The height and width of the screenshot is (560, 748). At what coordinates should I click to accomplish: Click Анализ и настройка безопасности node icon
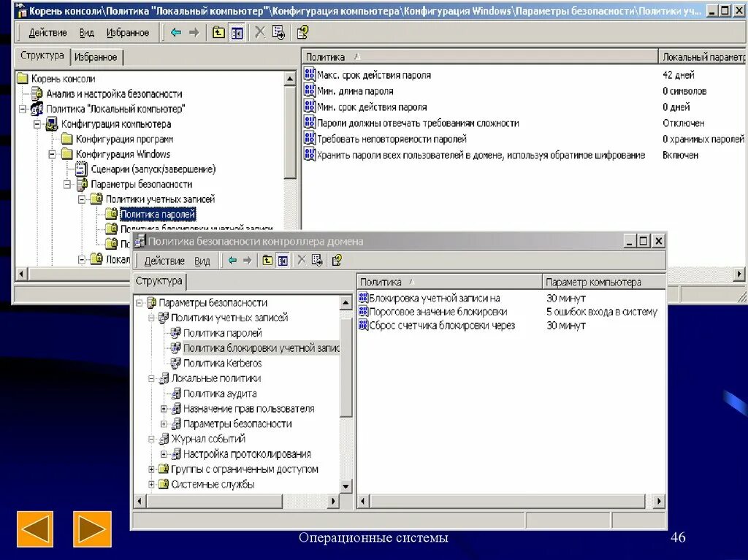(37, 93)
